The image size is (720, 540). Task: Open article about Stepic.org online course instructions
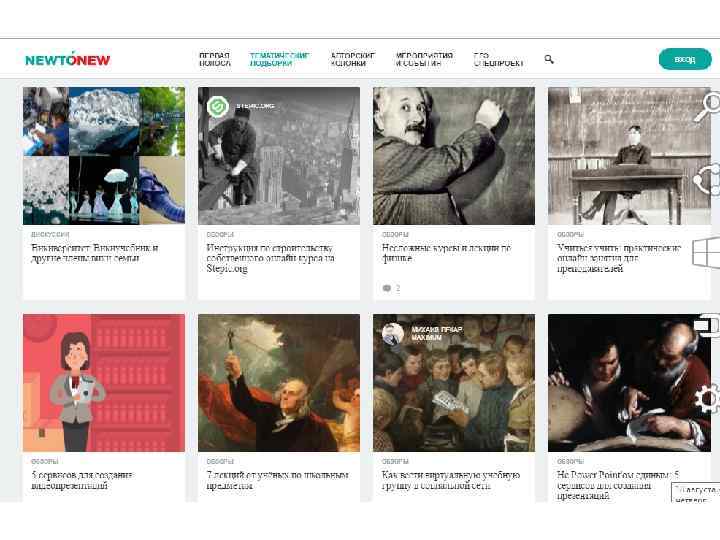click(270, 259)
